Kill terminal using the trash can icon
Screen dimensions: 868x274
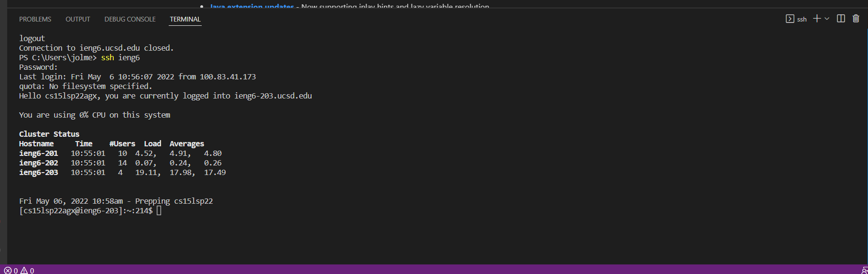point(856,19)
